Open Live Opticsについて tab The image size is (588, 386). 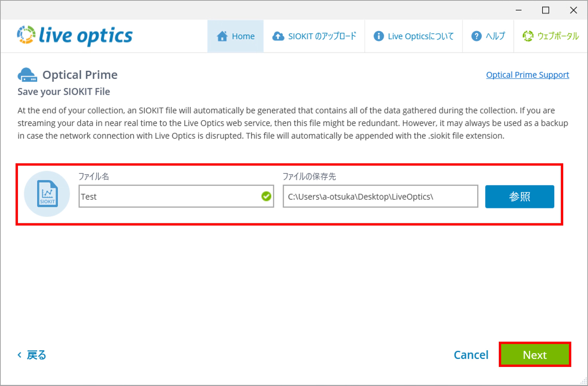coord(414,36)
